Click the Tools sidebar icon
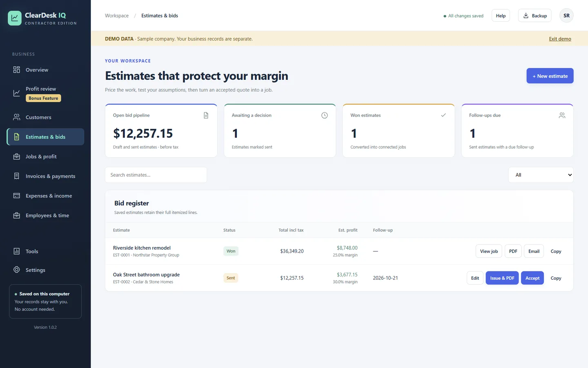Image resolution: width=588 pixels, height=368 pixels. pos(17,251)
